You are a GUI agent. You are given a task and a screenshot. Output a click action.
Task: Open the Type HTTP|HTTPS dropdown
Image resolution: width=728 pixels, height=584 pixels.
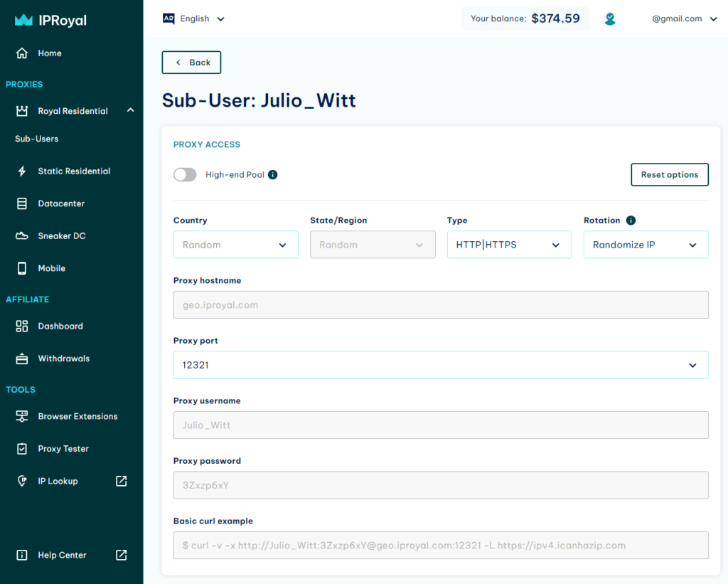click(x=509, y=245)
